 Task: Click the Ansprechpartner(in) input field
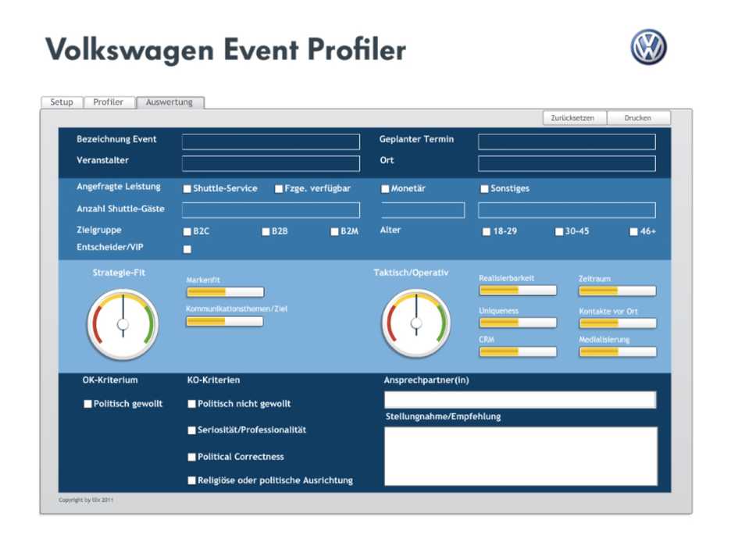tap(520, 400)
